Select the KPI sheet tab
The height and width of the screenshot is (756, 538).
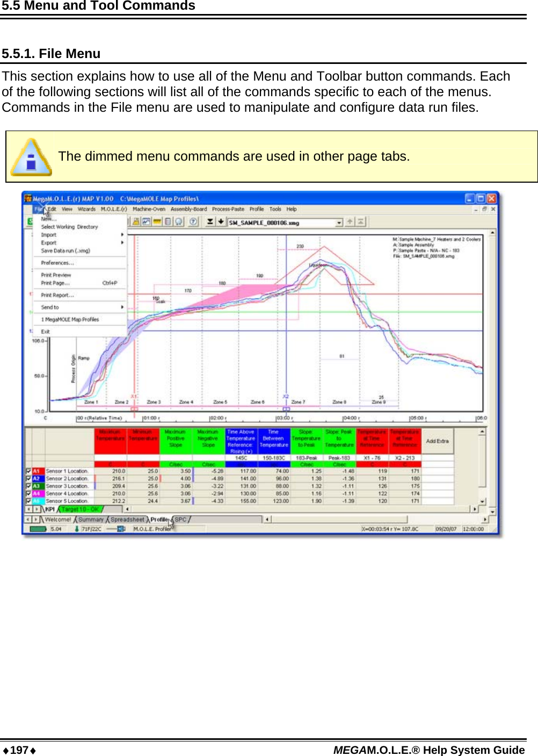(x=50, y=509)
